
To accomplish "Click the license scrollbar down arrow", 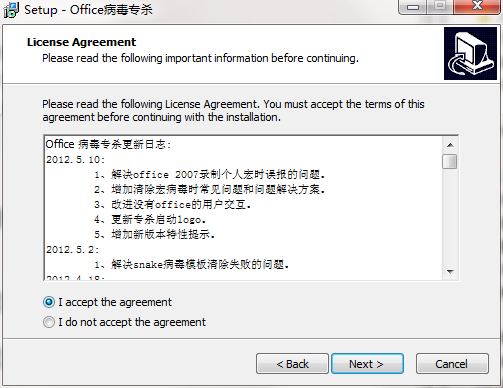I will pyautogui.click(x=450, y=272).
